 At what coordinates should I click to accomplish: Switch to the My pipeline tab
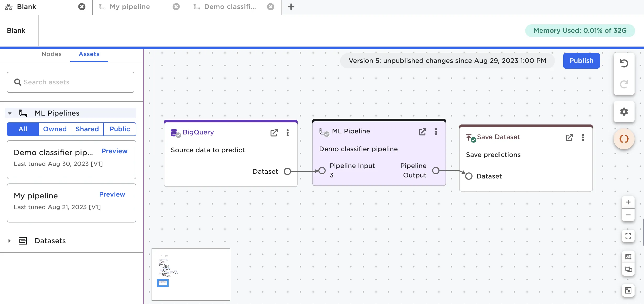click(x=130, y=7)
